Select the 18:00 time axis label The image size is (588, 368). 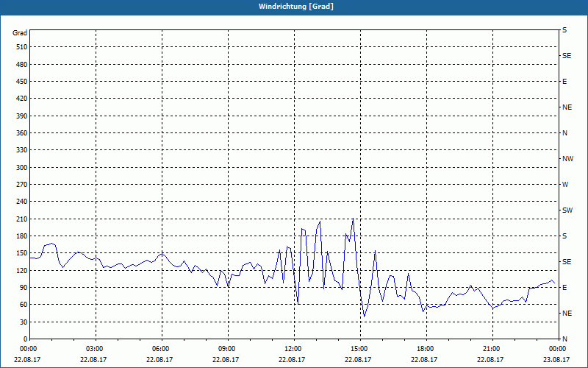[x=426, y=349]
